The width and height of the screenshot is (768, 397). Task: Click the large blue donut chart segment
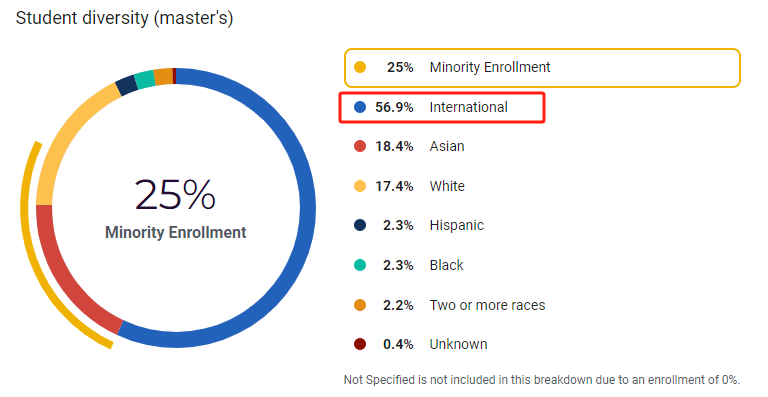point(307,208)
